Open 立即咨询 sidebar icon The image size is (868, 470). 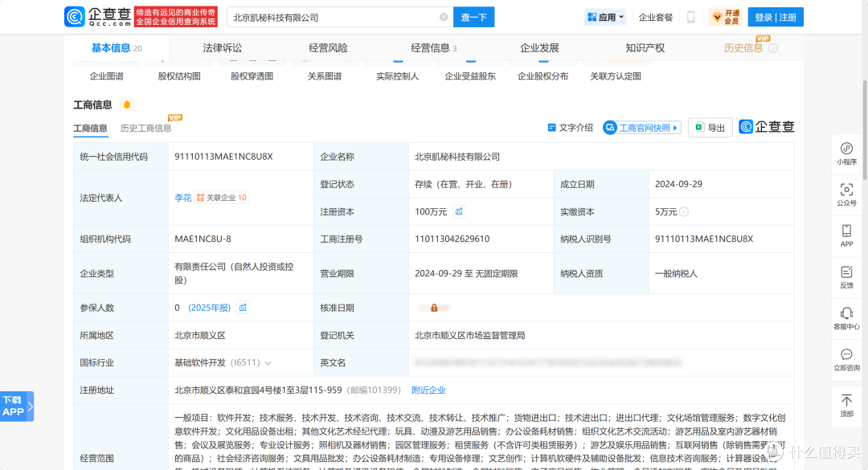coord(846,359)
